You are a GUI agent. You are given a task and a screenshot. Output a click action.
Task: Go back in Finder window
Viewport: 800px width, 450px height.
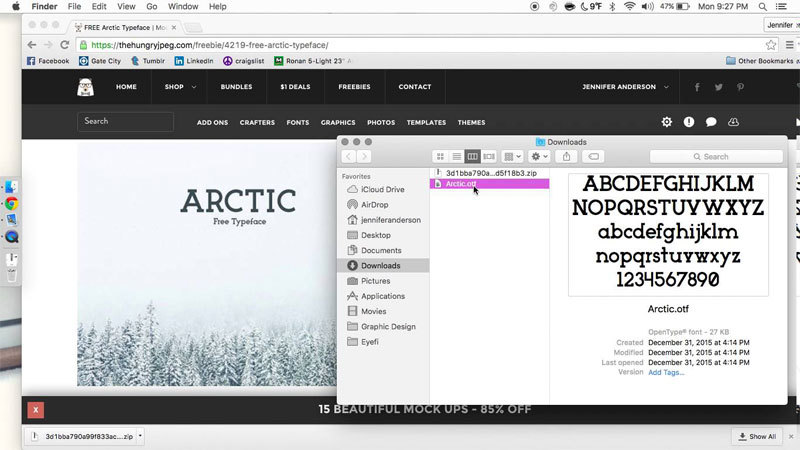tap(348, 157)
